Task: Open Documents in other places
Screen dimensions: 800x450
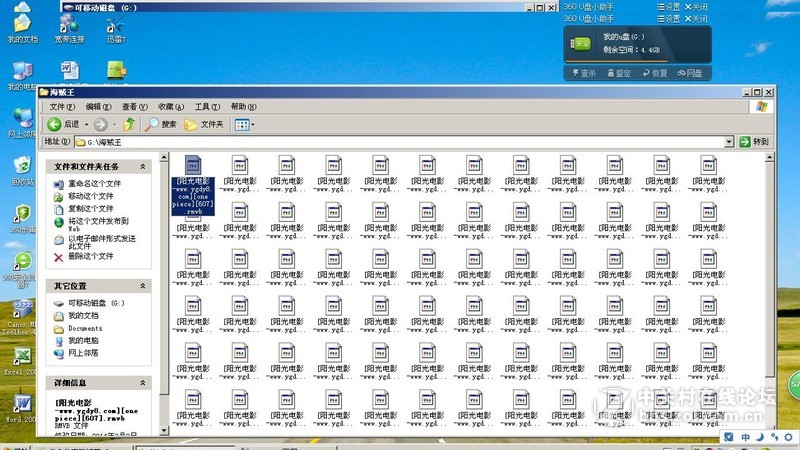Action: 85,328
